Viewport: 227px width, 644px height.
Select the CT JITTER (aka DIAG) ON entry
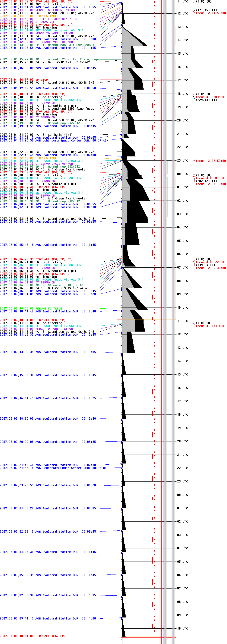point(39,19)
